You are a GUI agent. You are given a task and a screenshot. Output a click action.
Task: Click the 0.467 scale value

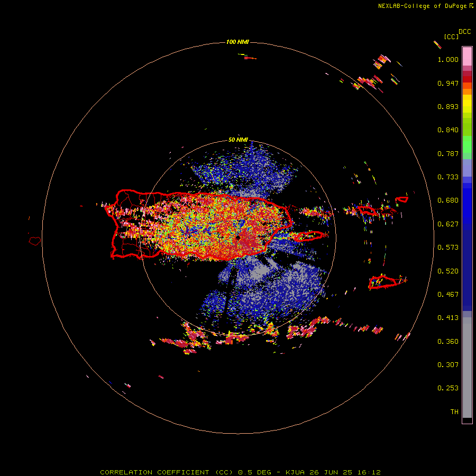(448, 295)
